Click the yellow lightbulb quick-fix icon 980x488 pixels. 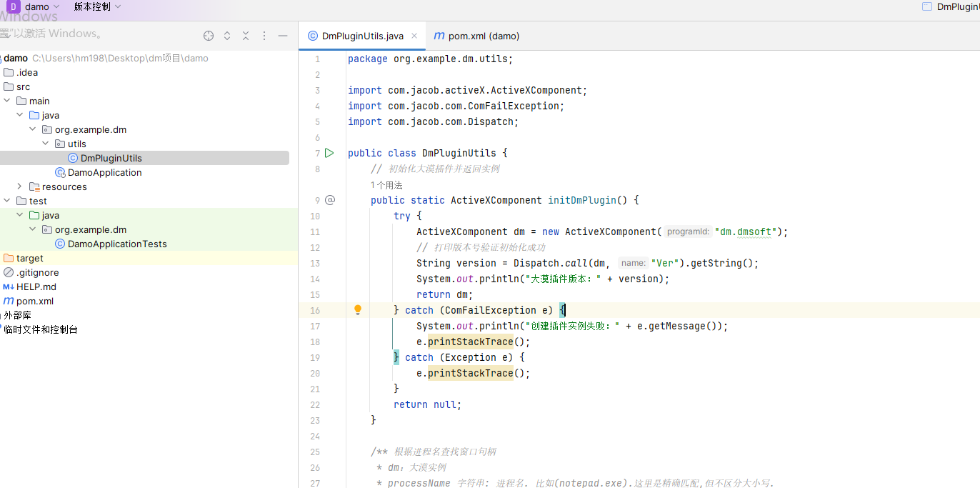tap(359, 310)
